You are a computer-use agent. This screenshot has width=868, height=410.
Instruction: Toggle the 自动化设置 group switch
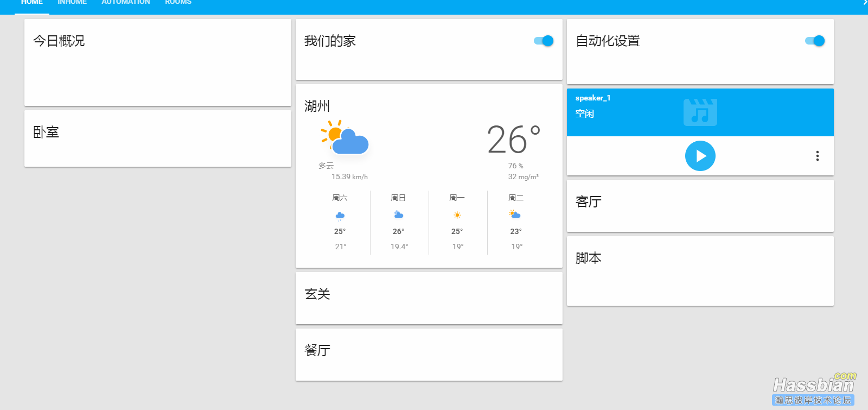point(815,41)
